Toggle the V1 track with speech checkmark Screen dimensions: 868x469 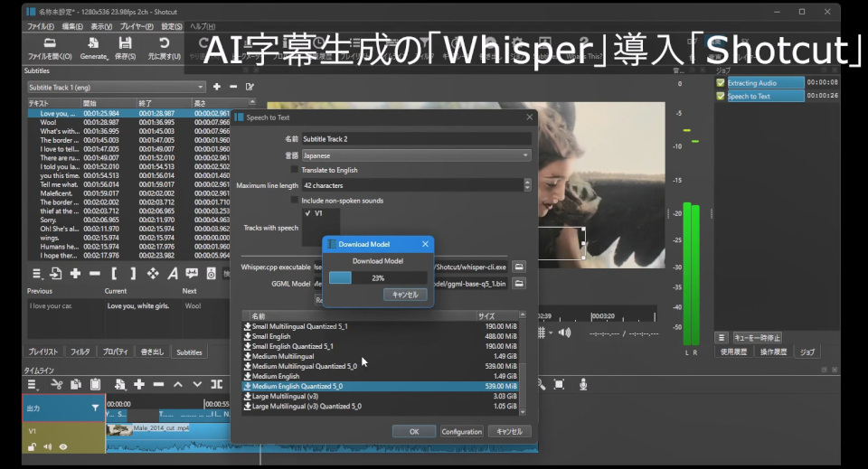(307, 213)
